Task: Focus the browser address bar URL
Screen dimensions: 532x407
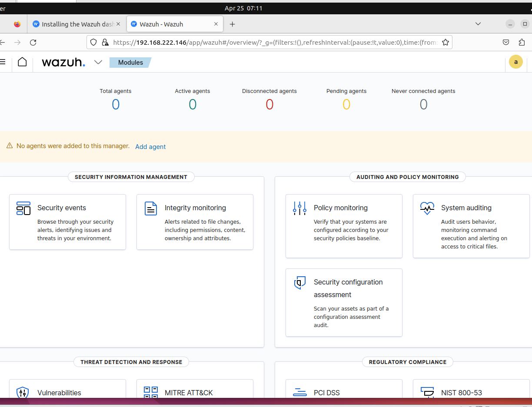Action: [x=276, y=42]
